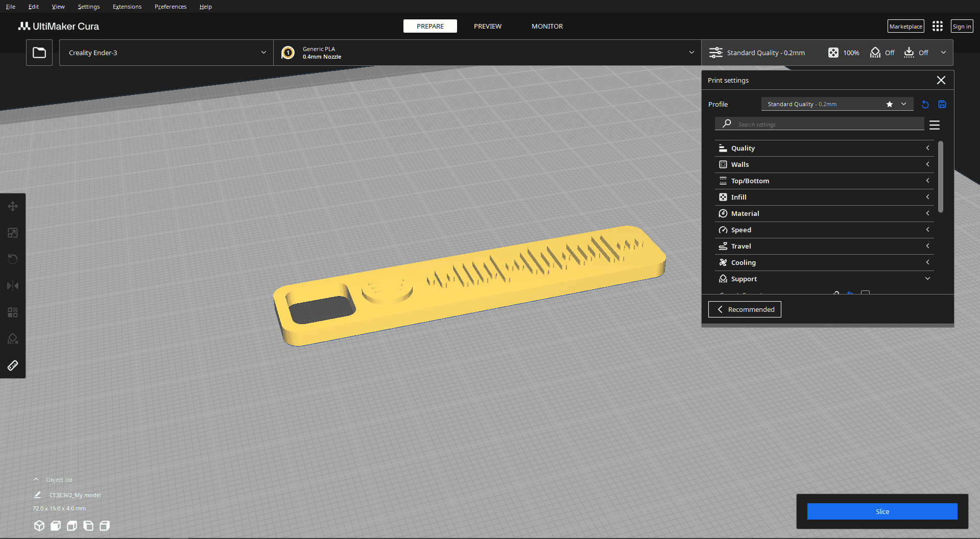Open the Creality Ender-3 printer dropdown
The image size is (980, 539).
pos(166,53)
